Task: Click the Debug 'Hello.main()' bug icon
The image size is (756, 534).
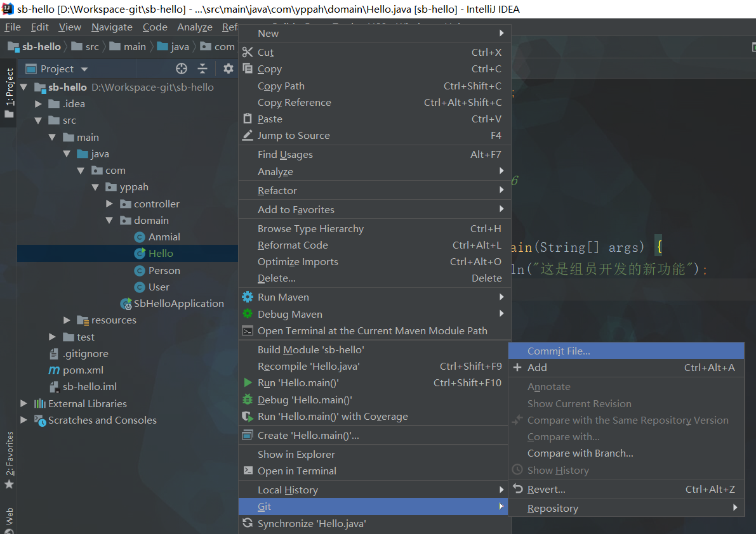Action: (248, 400)
